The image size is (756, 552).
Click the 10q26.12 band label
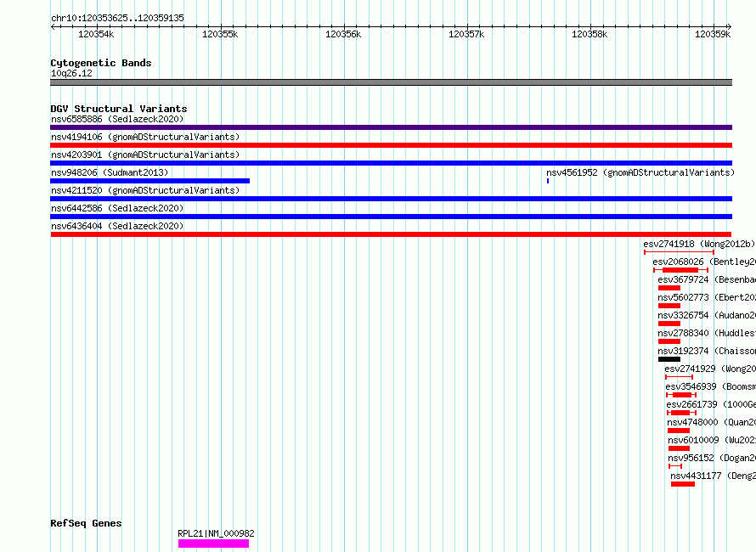point(71,73)
